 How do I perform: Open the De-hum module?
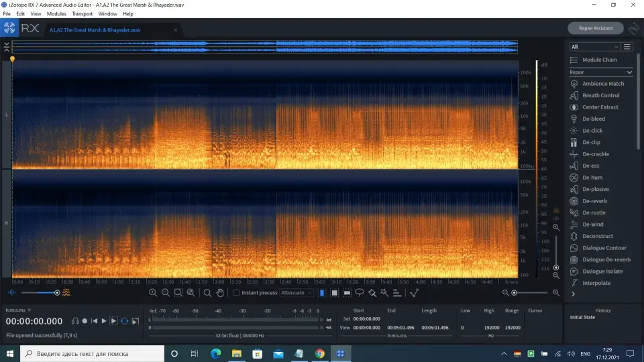click(x=592, y=178)
